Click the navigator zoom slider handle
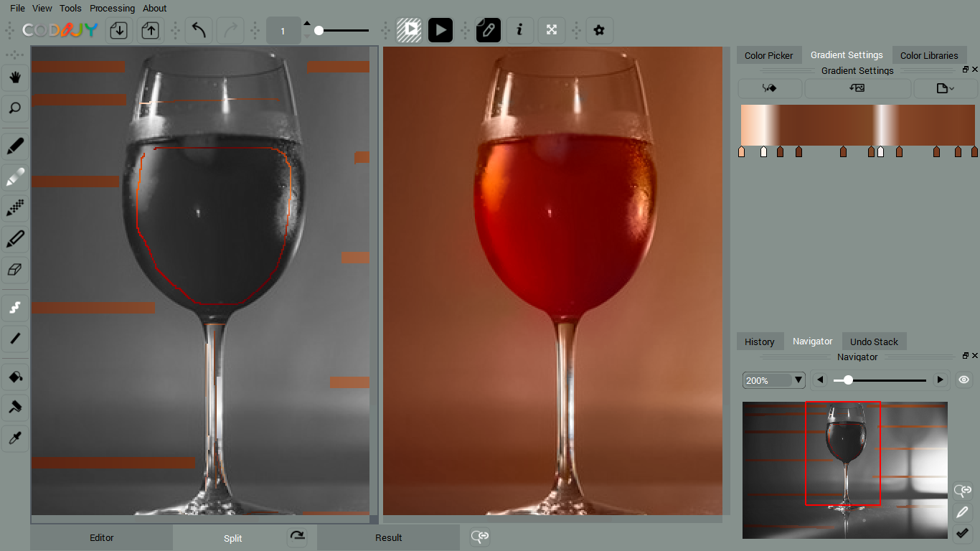 coord(848,380)
